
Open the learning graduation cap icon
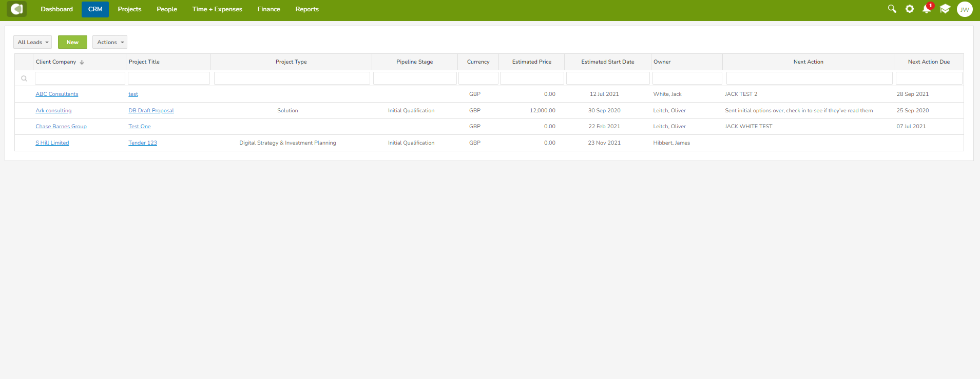(945, 9)
